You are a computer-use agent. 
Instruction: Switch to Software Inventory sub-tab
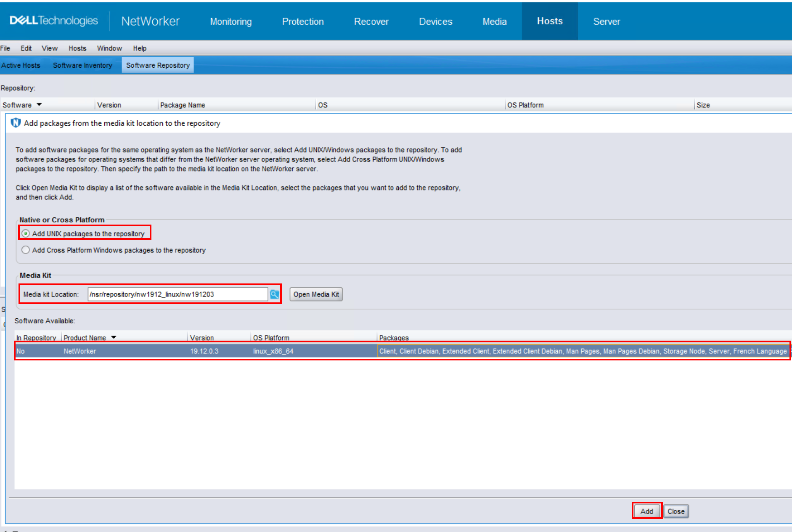(82, 65)
